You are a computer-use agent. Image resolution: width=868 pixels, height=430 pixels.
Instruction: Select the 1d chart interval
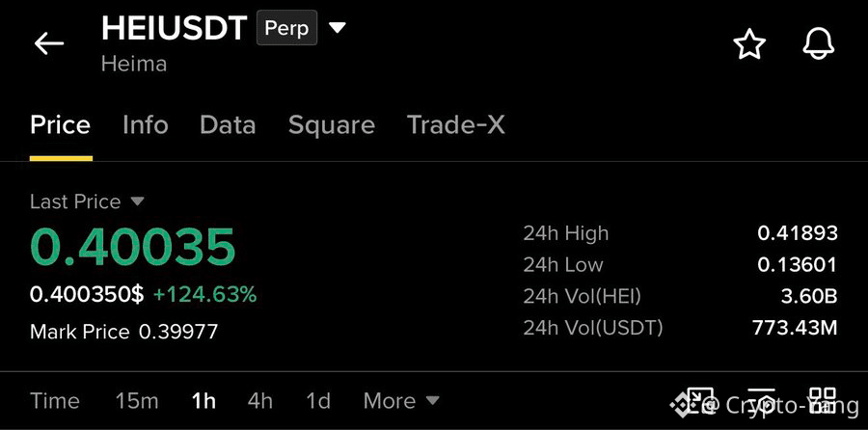[x=318, y=401]
